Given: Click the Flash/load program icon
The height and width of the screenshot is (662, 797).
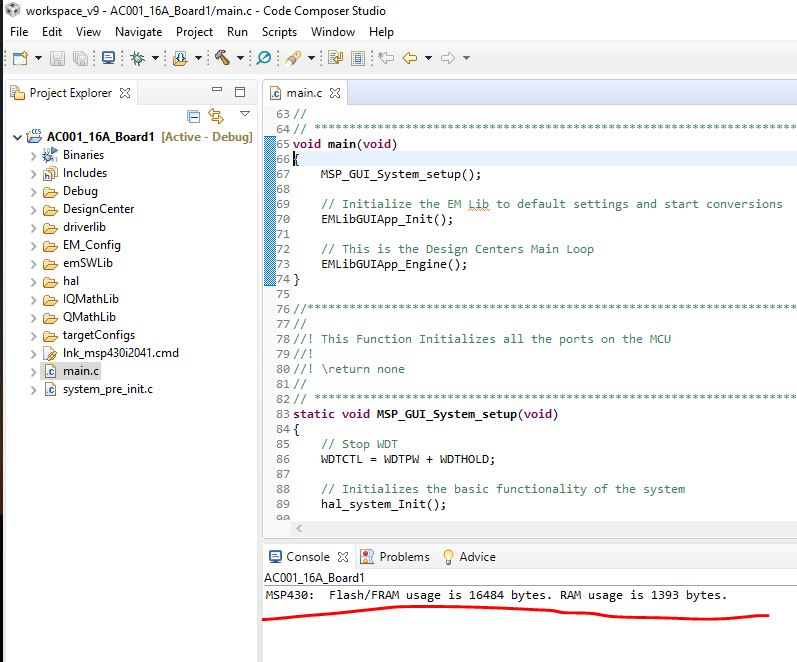Looking at the screenshot, I should pos(180,58).
